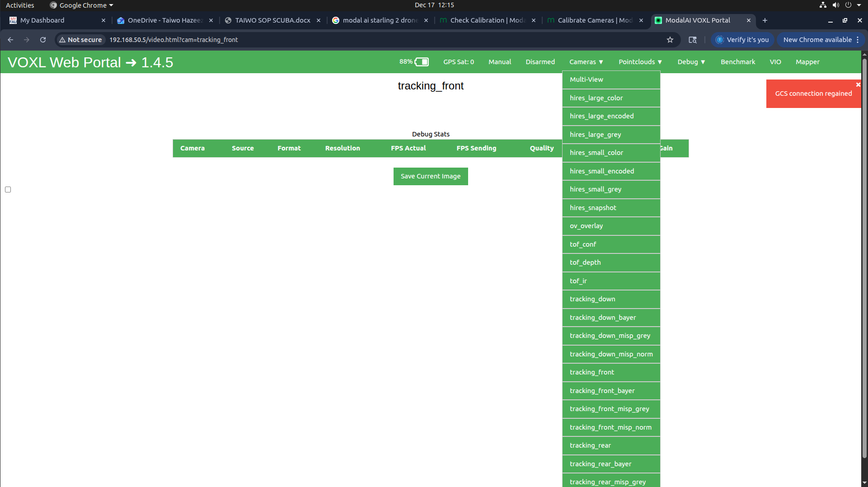Switch to the Check Calibration tab
The width and height of the screenshot is (868, 487).
(487, 20)
